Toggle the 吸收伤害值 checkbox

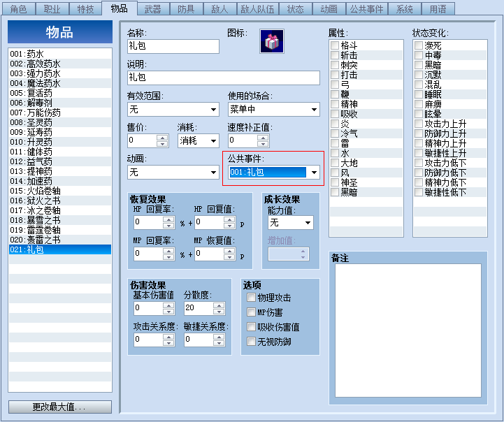(x=251, y=326)
